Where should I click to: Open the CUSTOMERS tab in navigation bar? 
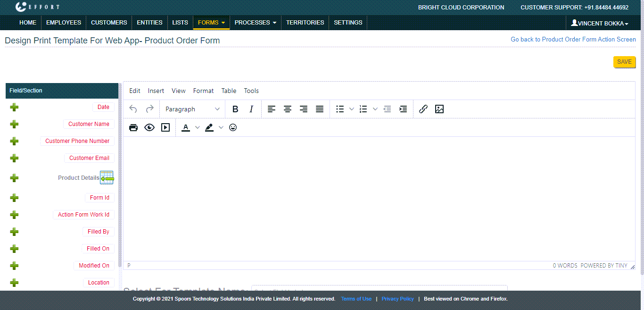click(109, 22)
